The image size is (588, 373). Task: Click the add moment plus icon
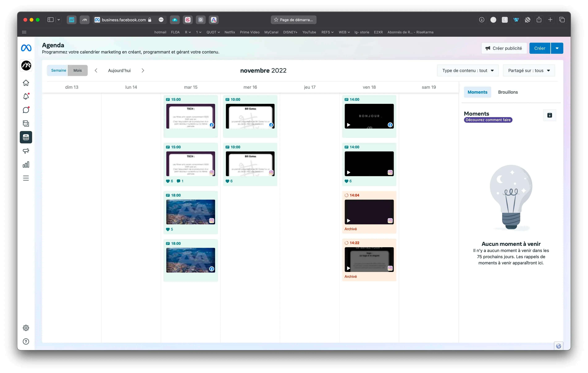[550, 115]
